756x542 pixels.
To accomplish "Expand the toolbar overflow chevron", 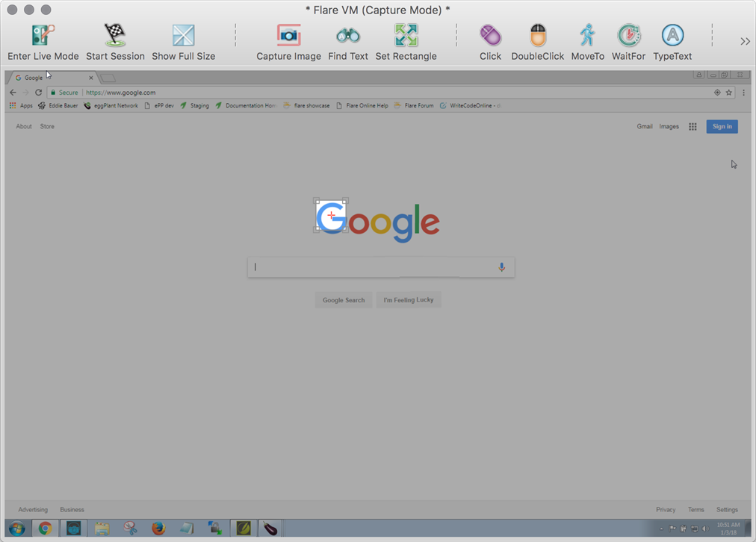I will 745,41.
